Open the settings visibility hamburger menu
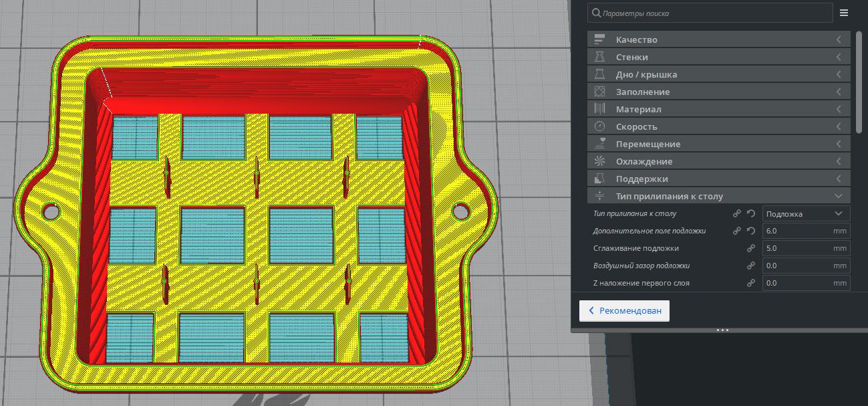Image resolution: width=868 pixels, height=406 pixels. [x=844, y=13]
